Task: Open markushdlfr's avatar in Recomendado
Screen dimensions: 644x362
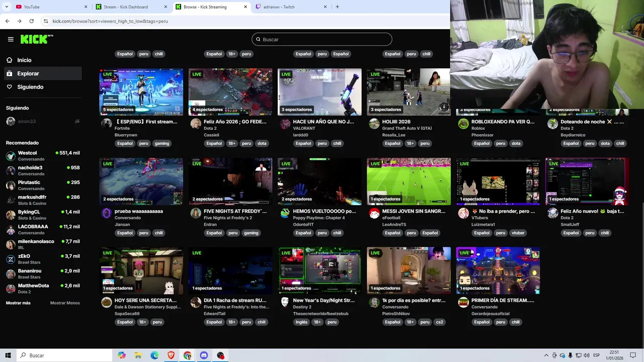Action: click(11, 200)
